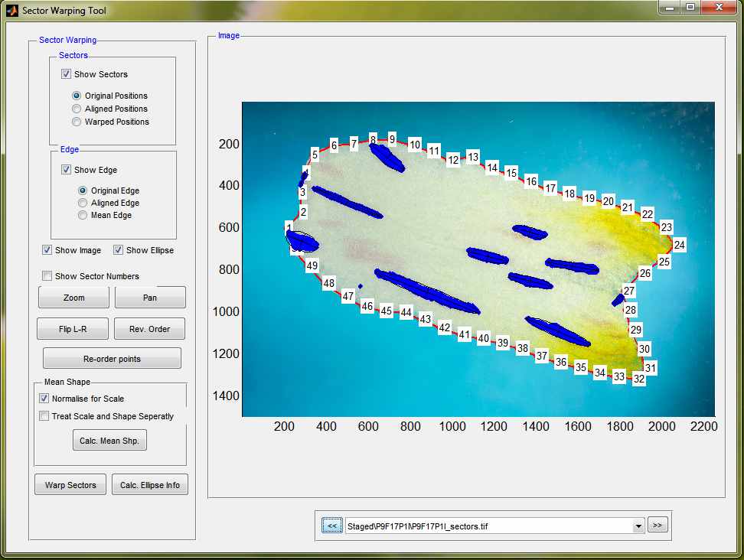Minimize the Sector Warping Tool window
The width and height of the screenshot is (744, 560).
671,8
